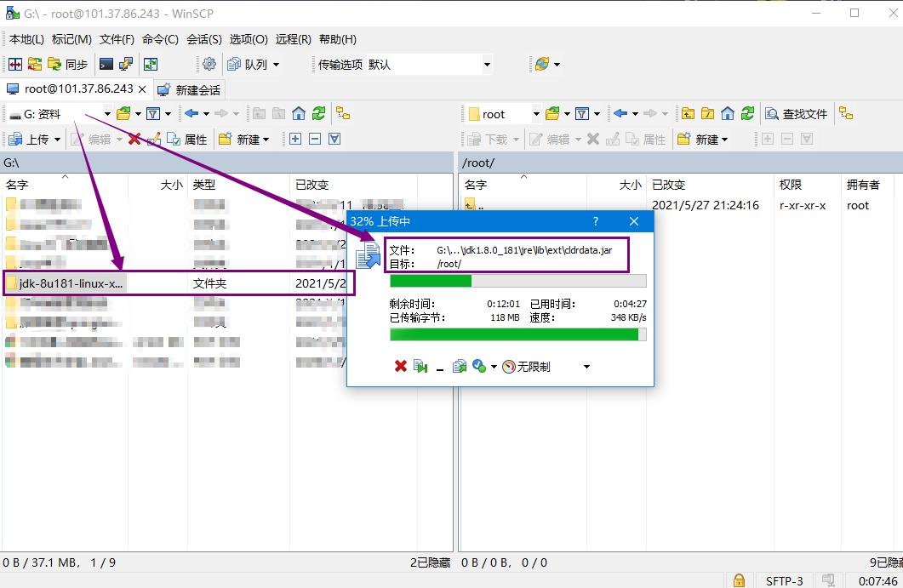Image resolution: width=903 pixels, height=588 pixels.
Task: Open the 文件(F) menu
Action: [x=117, y=39]
